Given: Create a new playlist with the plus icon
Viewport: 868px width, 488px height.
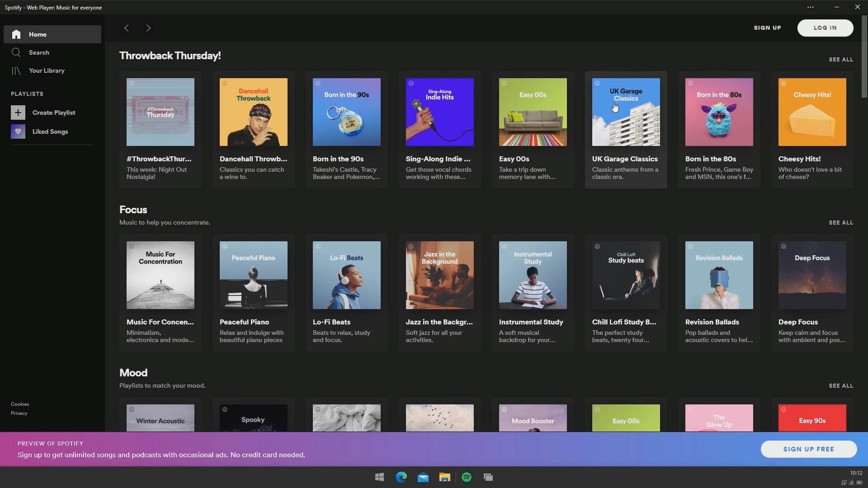Looking at the screenshot, I should (18, 113).
